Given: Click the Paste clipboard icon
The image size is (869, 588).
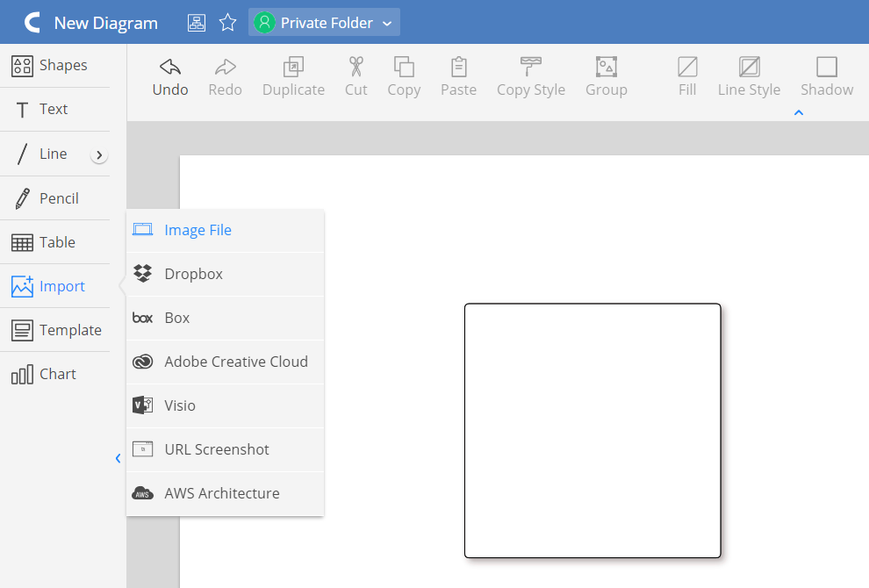Looking at the screenshot, I should [x=458, y=67].
